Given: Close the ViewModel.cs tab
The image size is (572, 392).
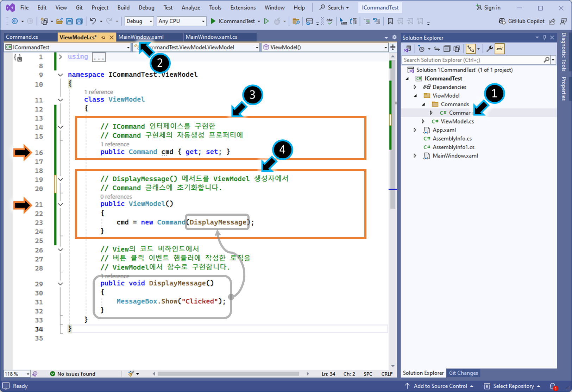Looking at the screenshot, I should (111, 37).
